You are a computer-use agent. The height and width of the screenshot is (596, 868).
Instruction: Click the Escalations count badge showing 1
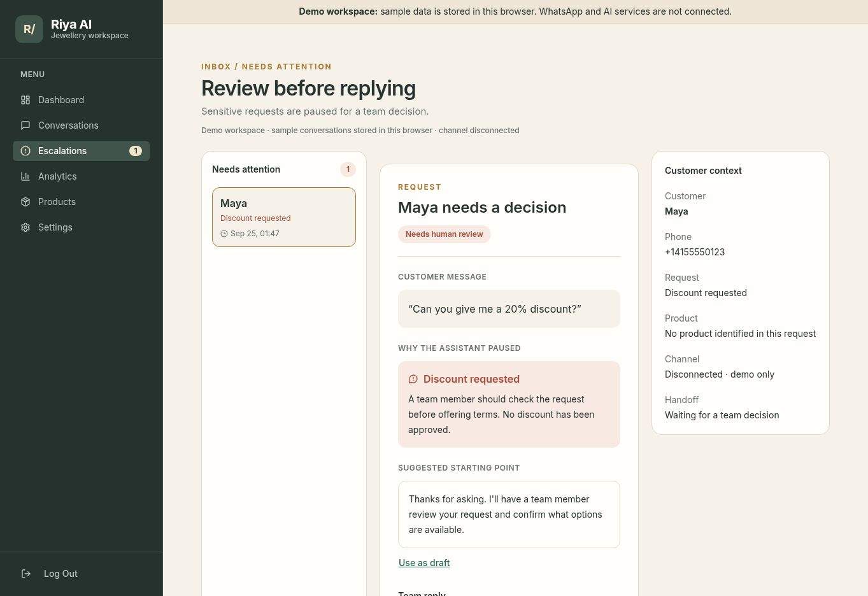coord(136,151)
